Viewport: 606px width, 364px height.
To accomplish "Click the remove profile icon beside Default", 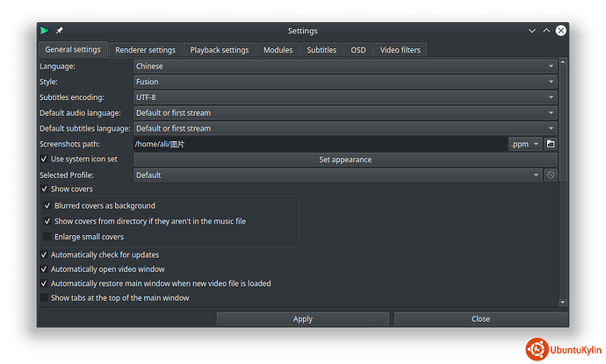I will [551, 175].
